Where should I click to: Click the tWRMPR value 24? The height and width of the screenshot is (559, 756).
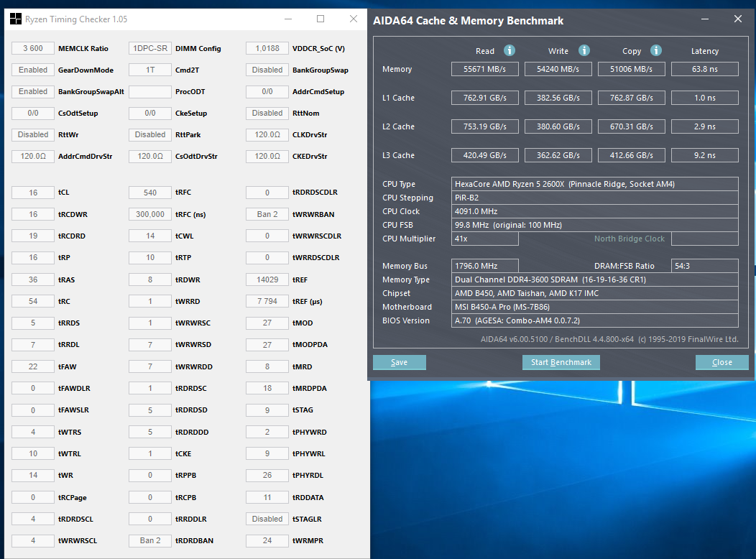pyautogui.click(x=267, y=541)
